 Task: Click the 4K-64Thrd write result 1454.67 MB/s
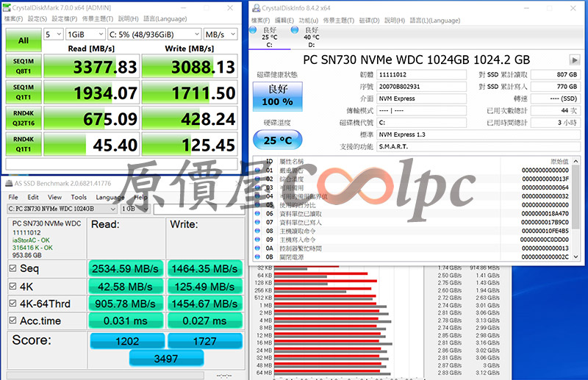click(x=205, y=304)
